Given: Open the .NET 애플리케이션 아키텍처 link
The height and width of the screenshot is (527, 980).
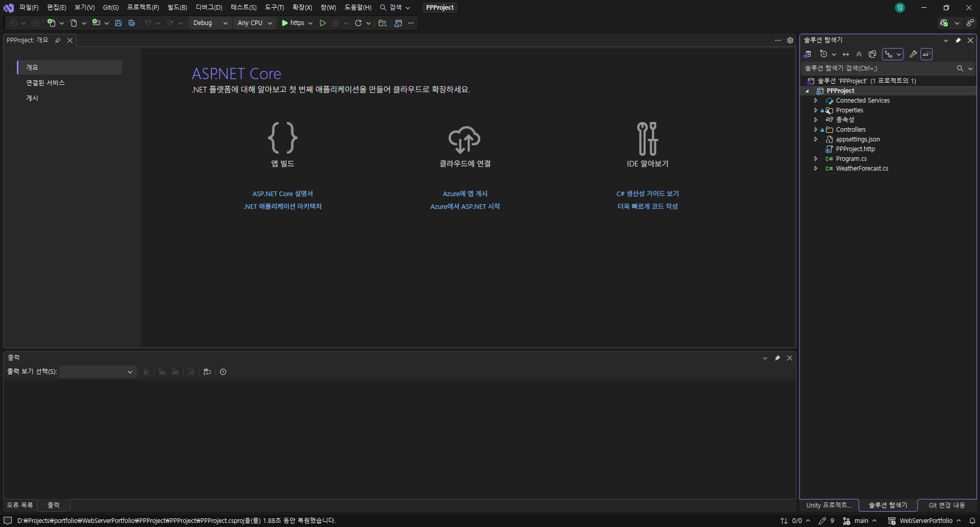Looking at the screenshot, I should coord(282,207).
